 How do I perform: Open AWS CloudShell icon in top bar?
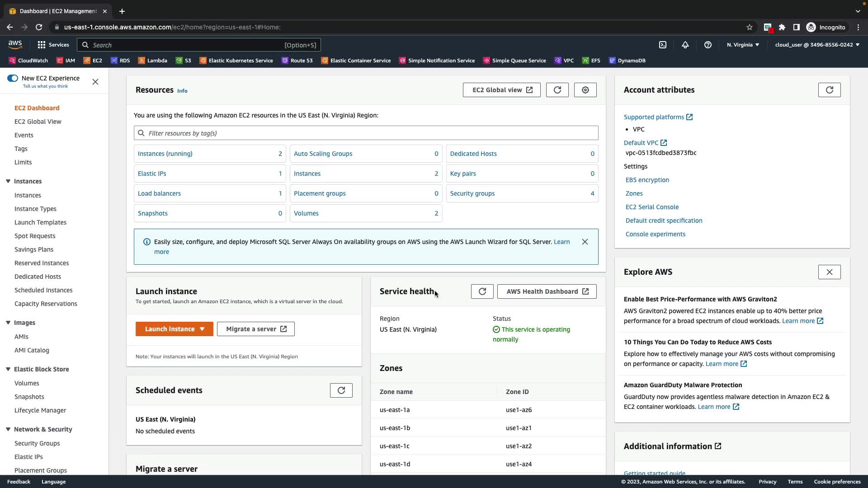click(x=663, y=45)
